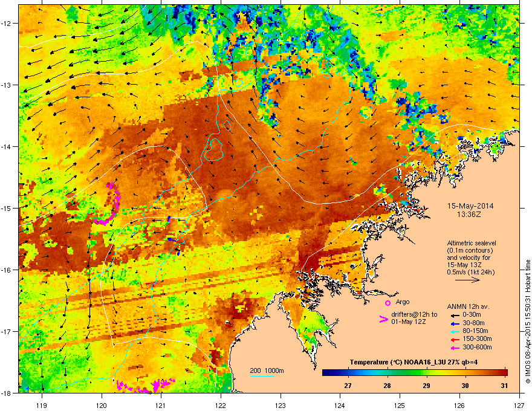Select the magenta 300-600m arrow legend symbol
This screenshot has height=411, width=532.
click(x=455, y=348)
